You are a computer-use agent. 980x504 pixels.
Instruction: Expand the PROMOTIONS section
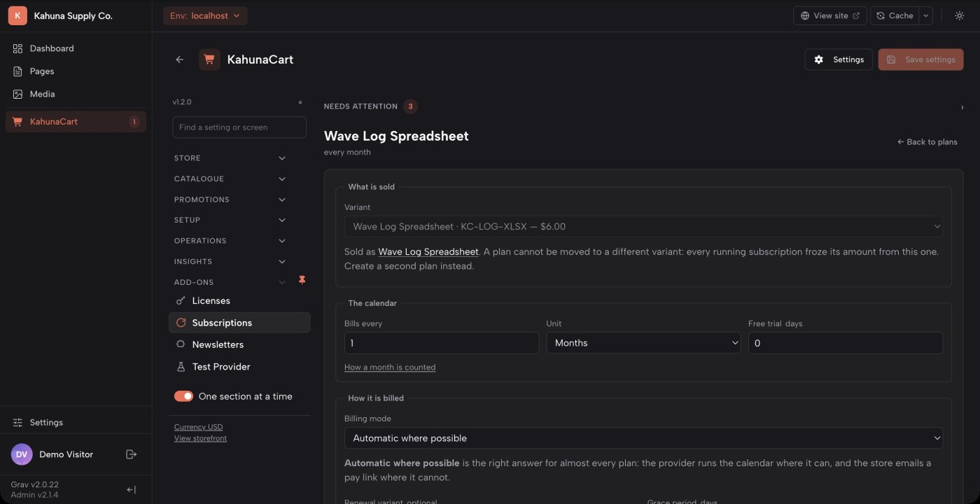pyautogui.click(x=230, y=199)
